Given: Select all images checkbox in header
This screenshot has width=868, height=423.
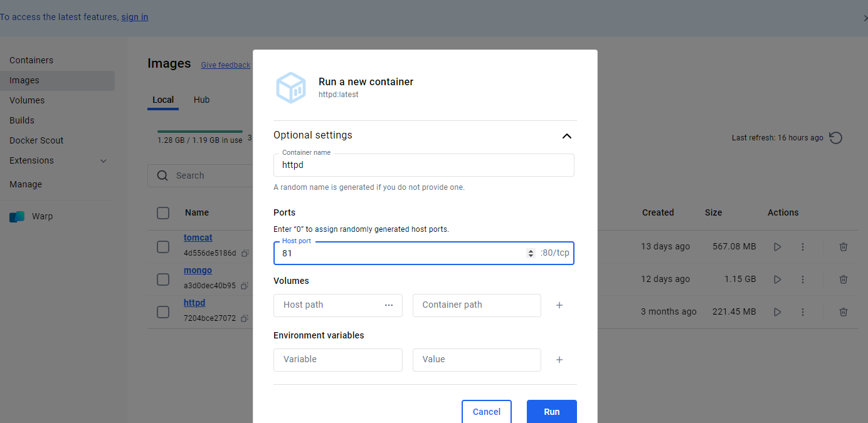Looking at the screenshot, I should pyautogui.click(x=163, y=213).
